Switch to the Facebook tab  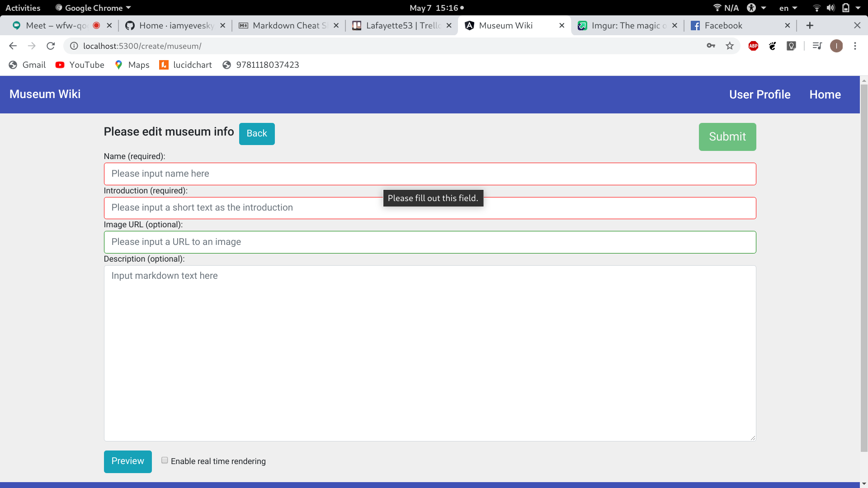tap(741, 25)
